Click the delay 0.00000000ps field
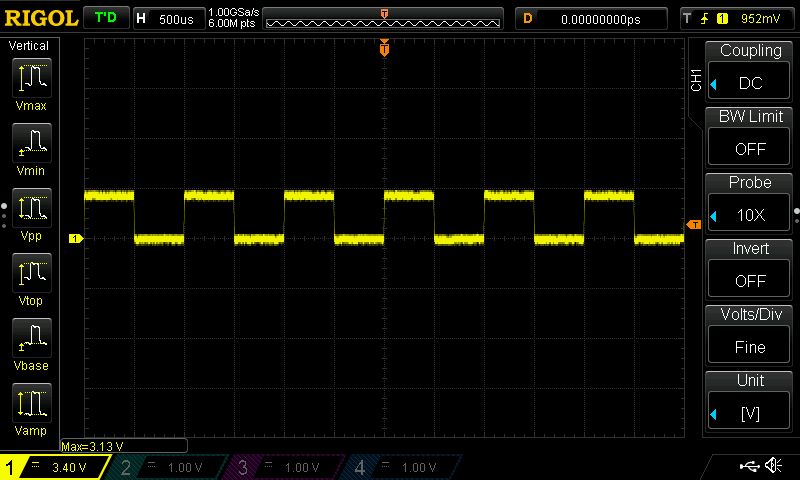Screen dimensions: 800x480 591,19
